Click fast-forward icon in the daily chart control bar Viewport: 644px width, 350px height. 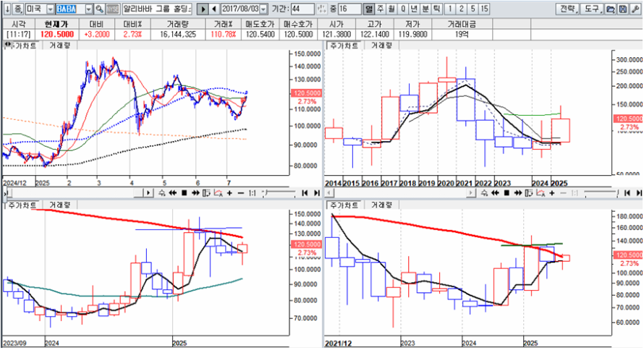click(x=195, y=193)
